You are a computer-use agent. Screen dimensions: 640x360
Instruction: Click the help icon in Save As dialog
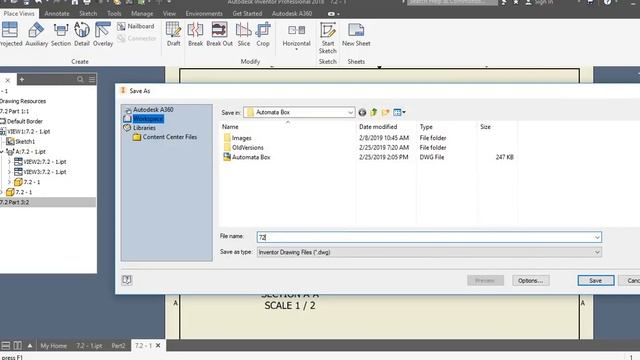click(127, 280)
